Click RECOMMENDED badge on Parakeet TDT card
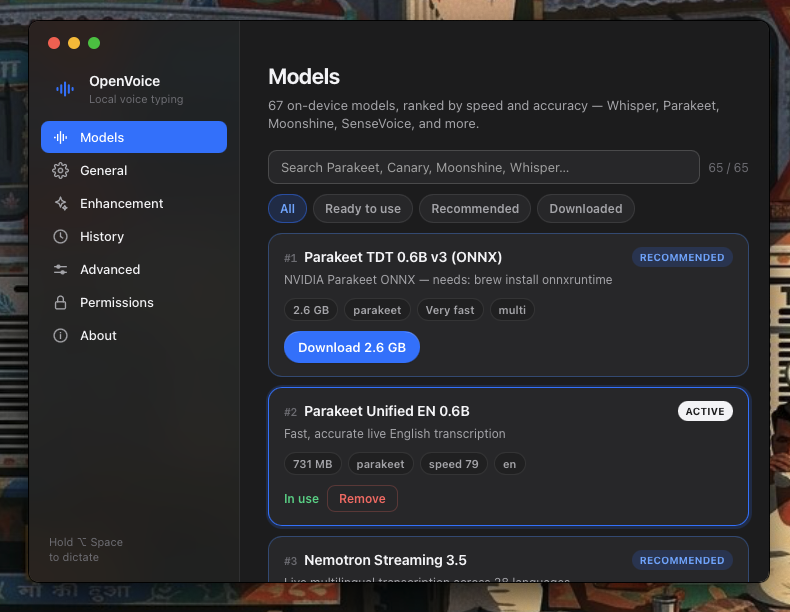Image resolution: width=790 pixels, height=612 pixels. point(682,257)
